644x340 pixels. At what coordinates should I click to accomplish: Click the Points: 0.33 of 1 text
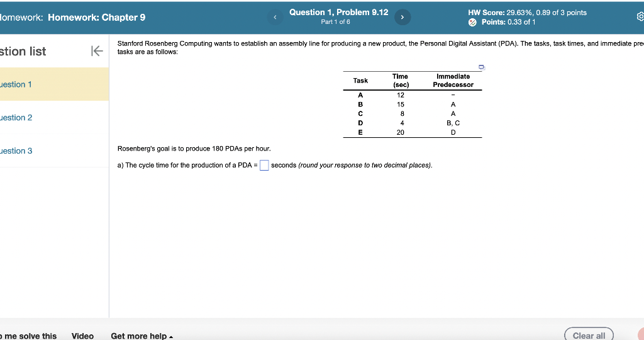[508, 22]
